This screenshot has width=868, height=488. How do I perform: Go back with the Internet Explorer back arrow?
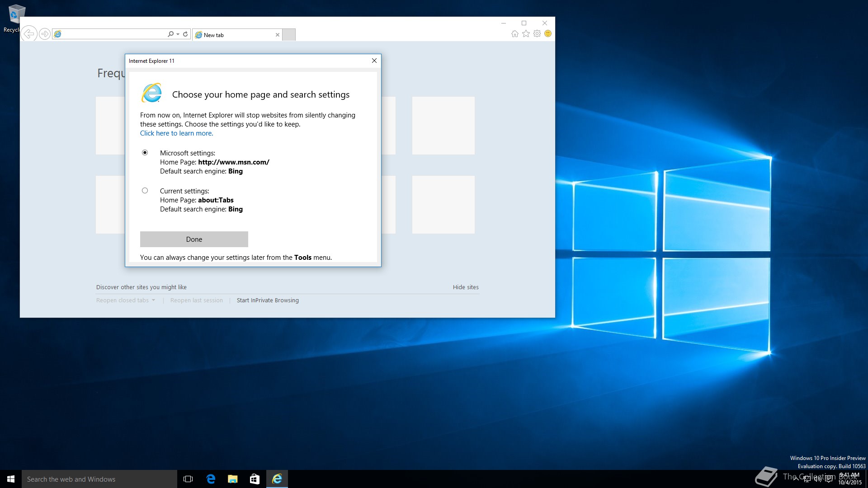(x=29, y=34)
